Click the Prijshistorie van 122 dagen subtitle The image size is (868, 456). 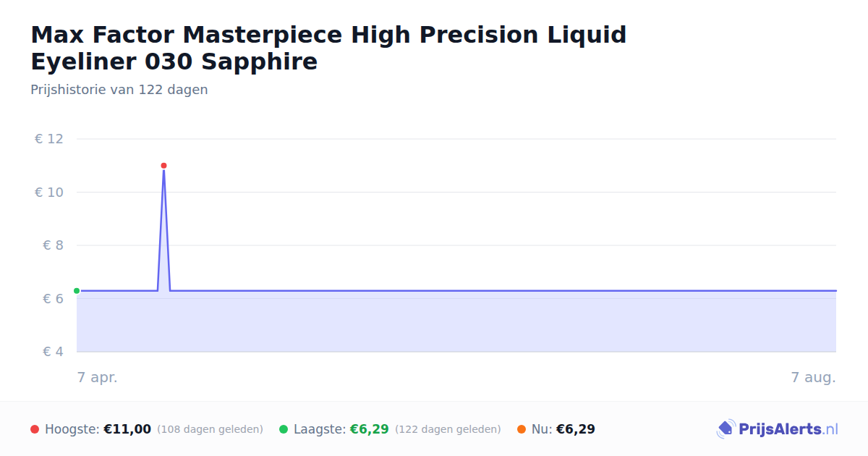pos(119,90)
